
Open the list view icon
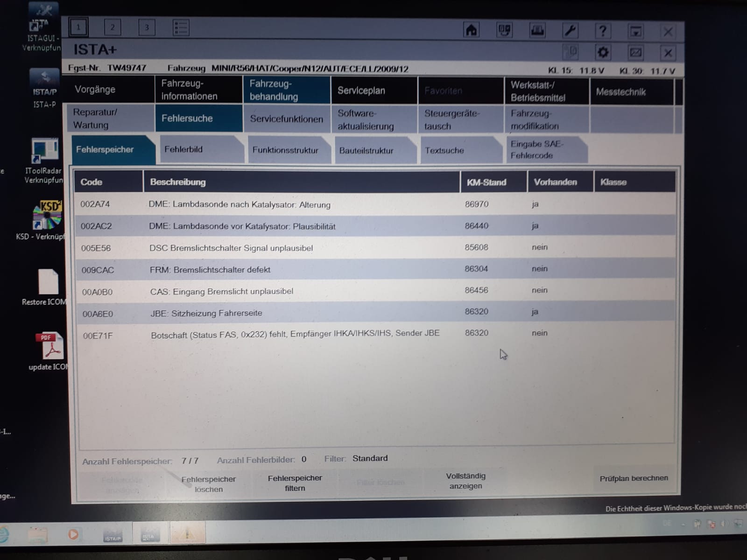pyautogui.click(x=181, y=28)
